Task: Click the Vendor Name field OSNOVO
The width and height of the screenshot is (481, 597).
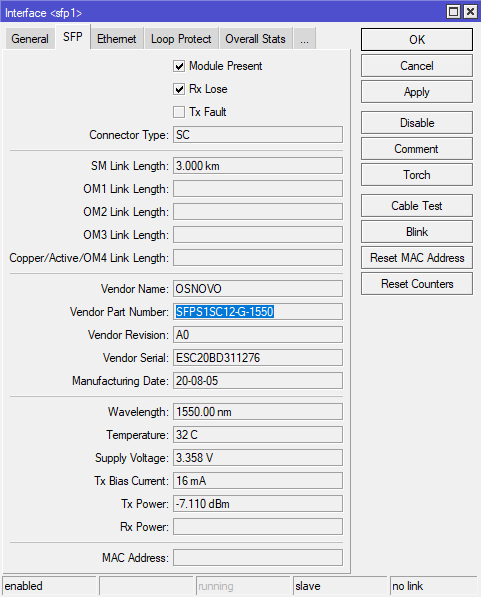Action: click(x=258, y=289)
